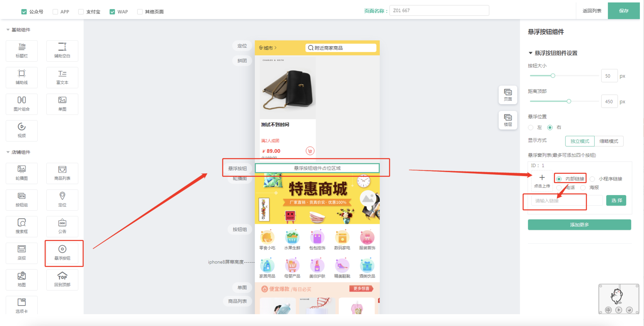Switch to 独立模式 display mode
This screenshot has width=644, height=326.
[580, 141]
